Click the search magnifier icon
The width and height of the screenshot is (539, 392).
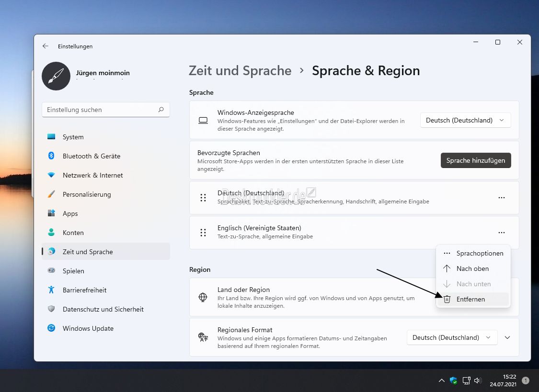coord(161,110)
